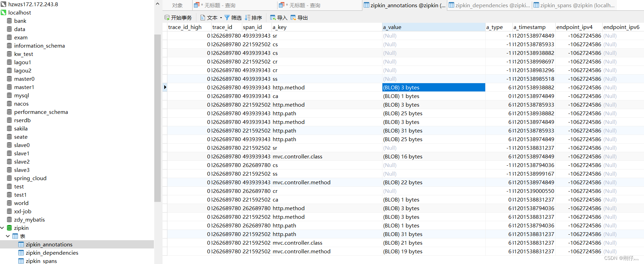Click the tree panel vertical scrollbar thumb

[157, 118]
